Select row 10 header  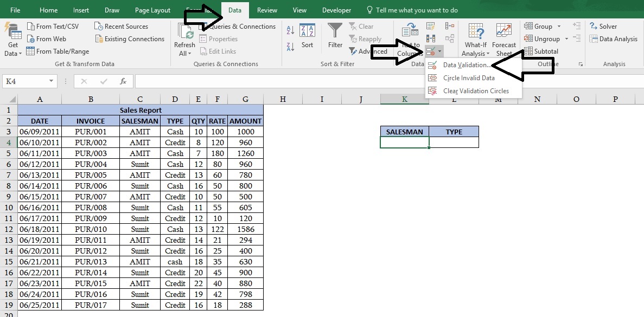click(x=9, y=208)
